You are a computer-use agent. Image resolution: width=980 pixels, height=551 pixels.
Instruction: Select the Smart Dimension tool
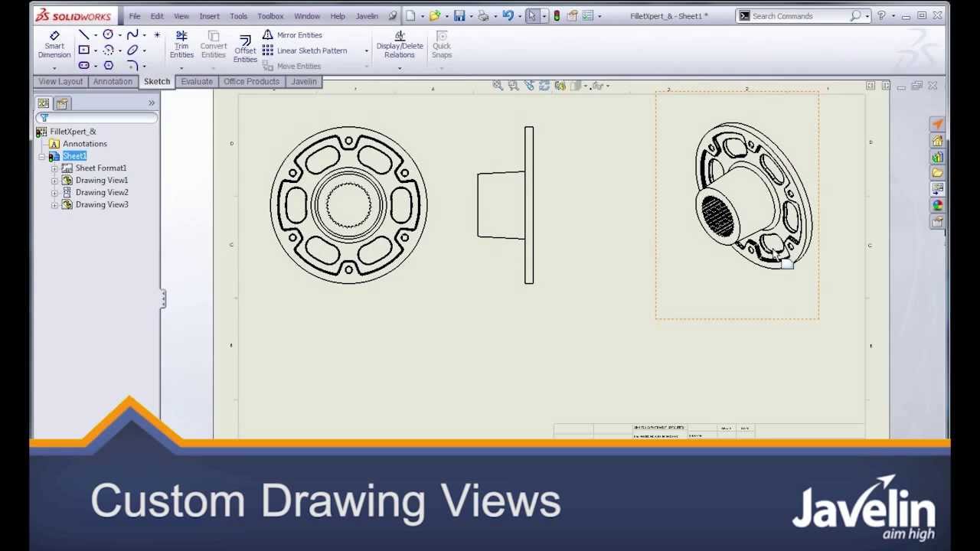click(x=54, y=45)
